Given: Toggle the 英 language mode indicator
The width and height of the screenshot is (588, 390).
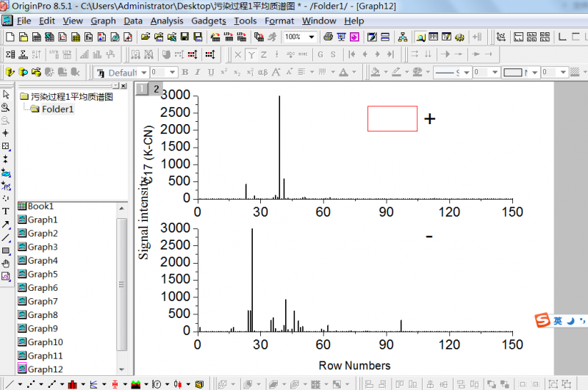Looking at the screenshot, I should [x=558, y=321].
